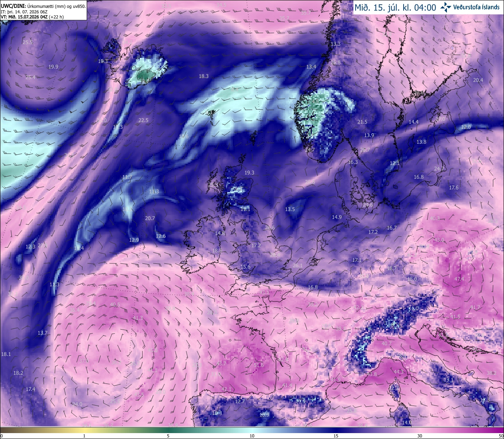Open the UWC/DINI title info box
Screen dimensions: 504x439
[x=43, y=10]
